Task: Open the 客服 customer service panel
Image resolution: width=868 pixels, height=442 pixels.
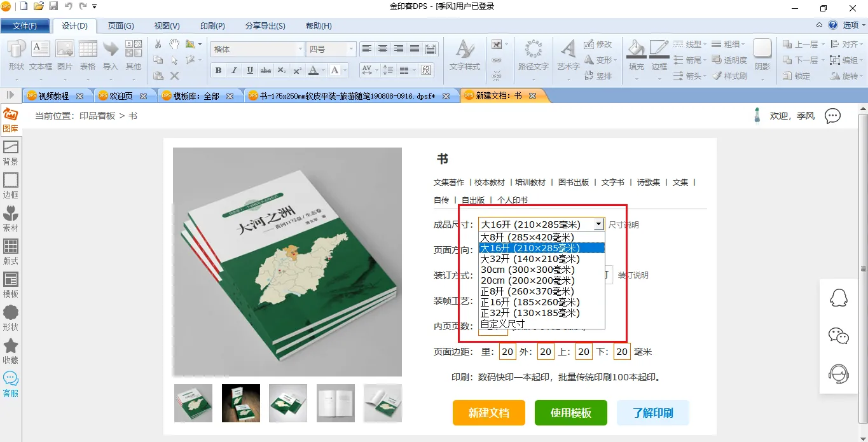Action: (10, 385)
